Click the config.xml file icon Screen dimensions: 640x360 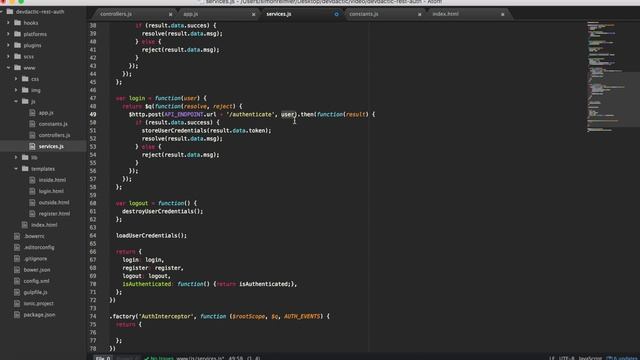coord(17,281)
